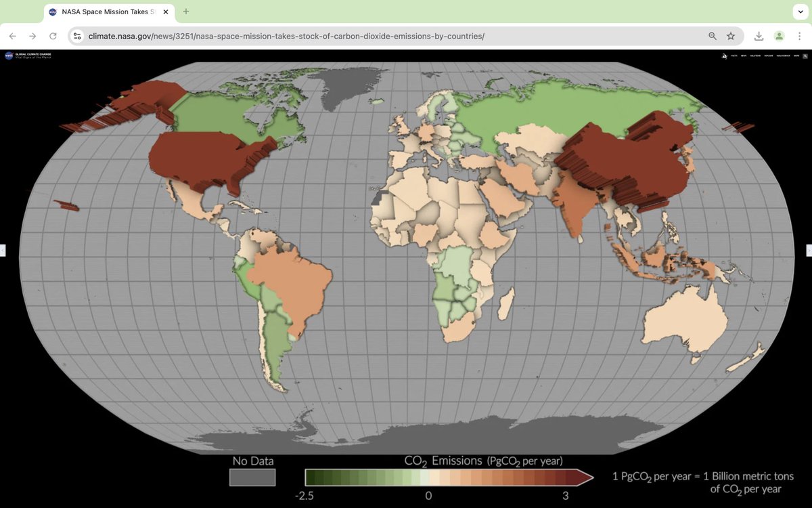Reload the page with the refresh icon
The image size is (812, 508).
(x=53, y=35)
